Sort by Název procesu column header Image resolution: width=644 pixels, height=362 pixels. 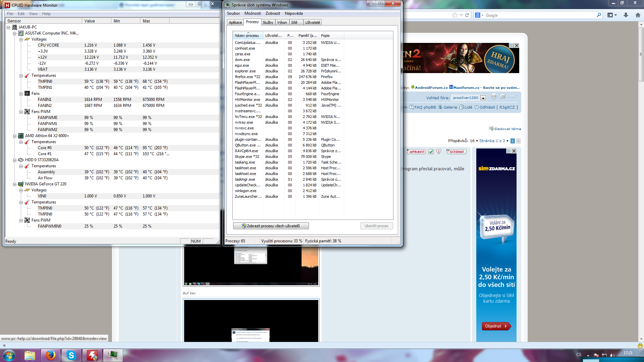248,36
